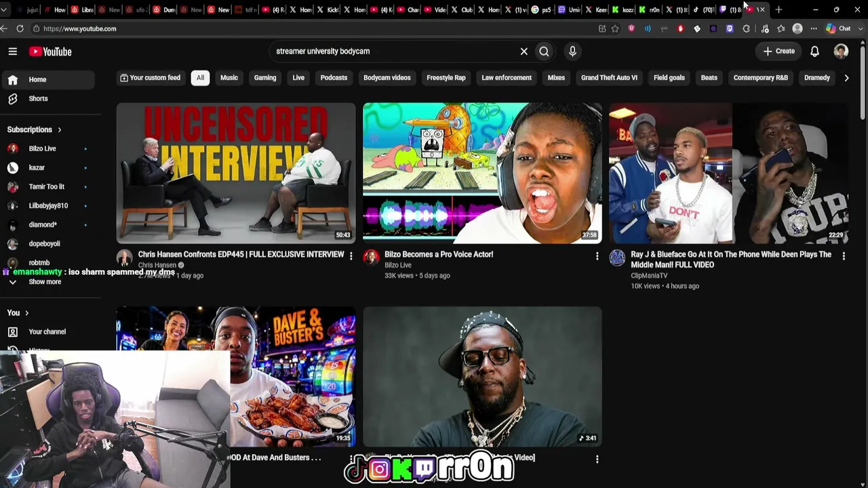Show more category chips with the arrow
868x488 pixels.
[x=846, y=78]
